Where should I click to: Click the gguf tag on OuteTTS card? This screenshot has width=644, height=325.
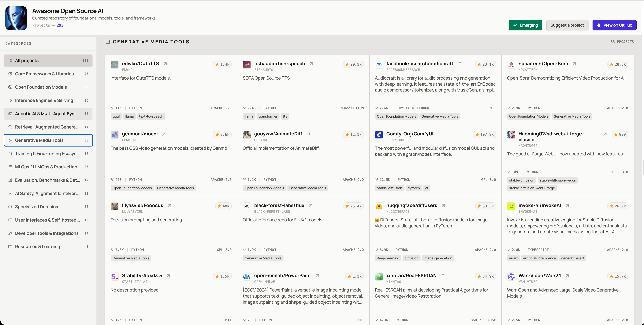click(x=116, y=116)
